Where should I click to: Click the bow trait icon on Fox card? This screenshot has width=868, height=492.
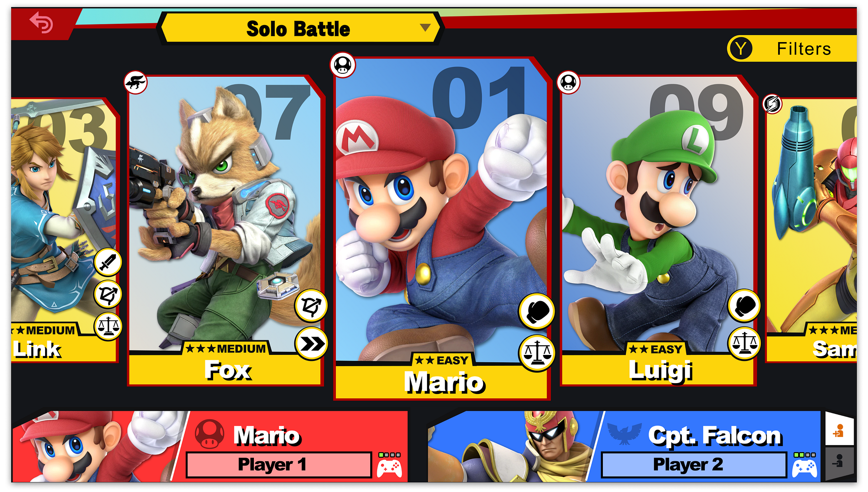311,306
